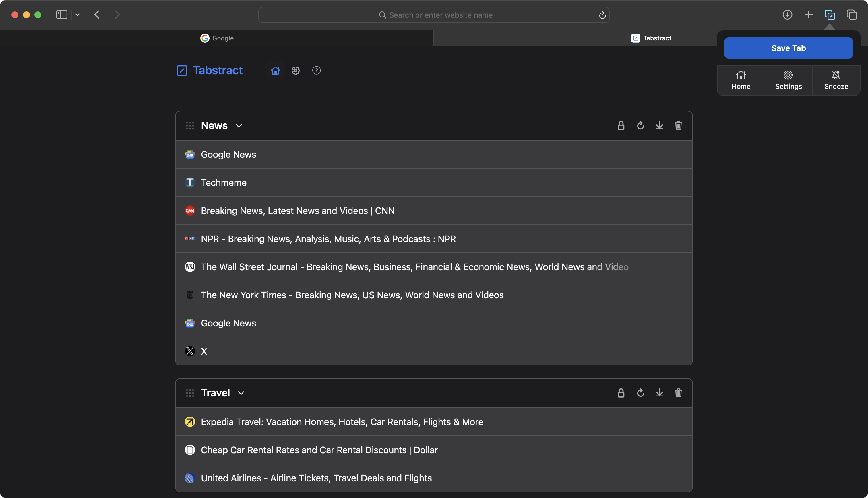The image size is (868, 498).
Task: Click the Safari address search field
Action: point(433,15)
